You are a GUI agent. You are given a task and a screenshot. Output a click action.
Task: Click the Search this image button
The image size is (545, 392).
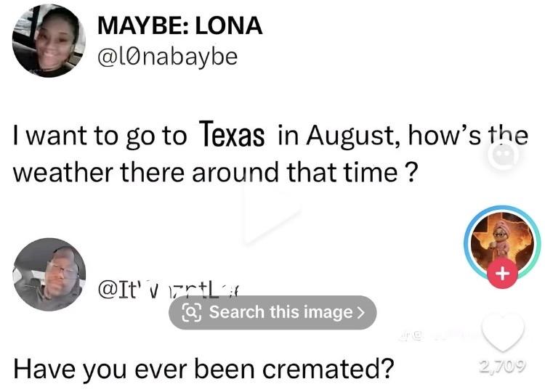coord(272,312)
